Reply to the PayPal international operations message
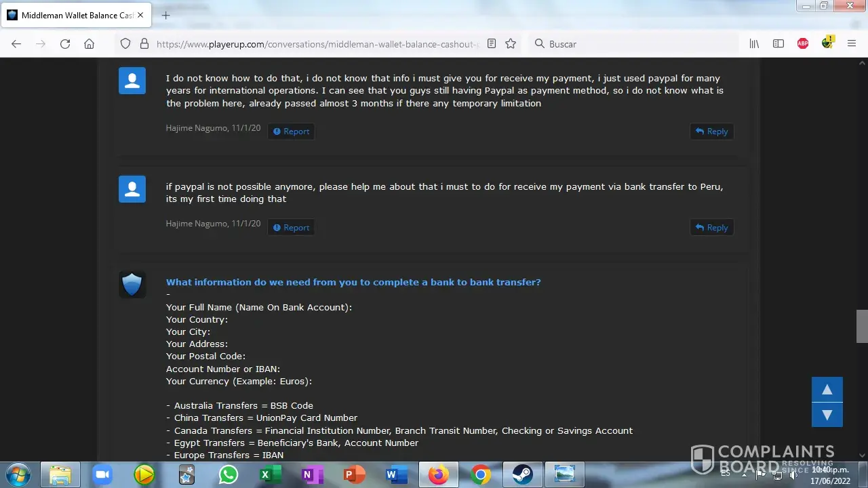This screenshot has height=488, width=868. pos(712,131)
